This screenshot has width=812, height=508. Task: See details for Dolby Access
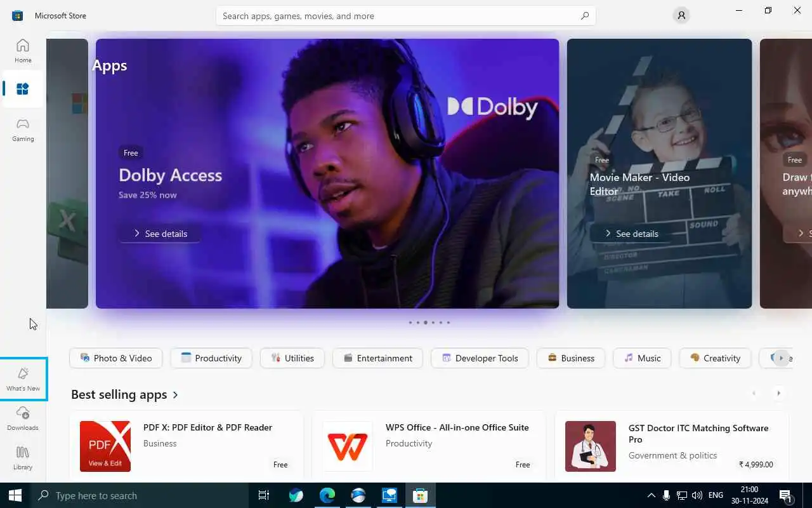tap(160, 234)
